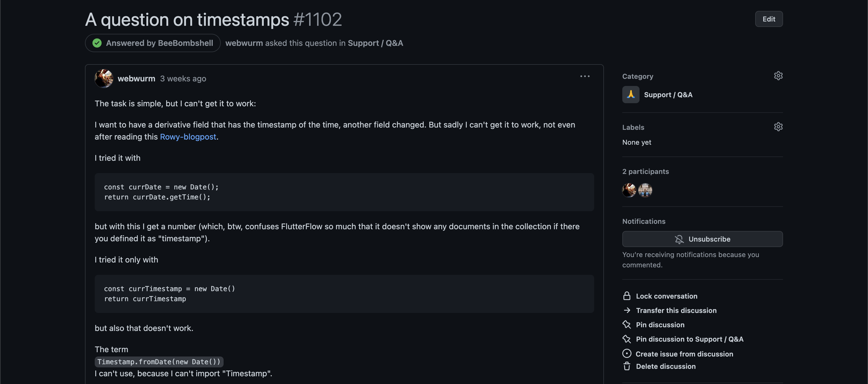Jump to the answer by BeeBombshell

coord(153,43)
